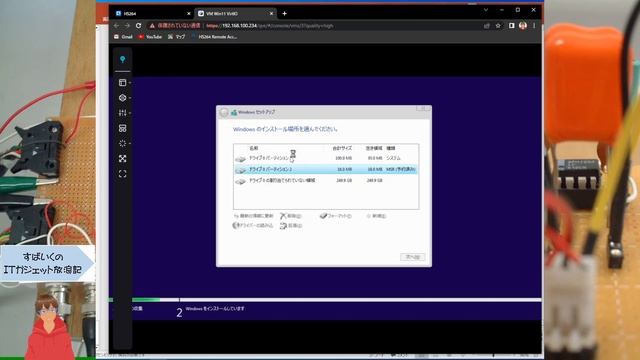Click ドライバーの読み込み load driver link
This screenshot has height=360, width=640.
pos(253,225)
